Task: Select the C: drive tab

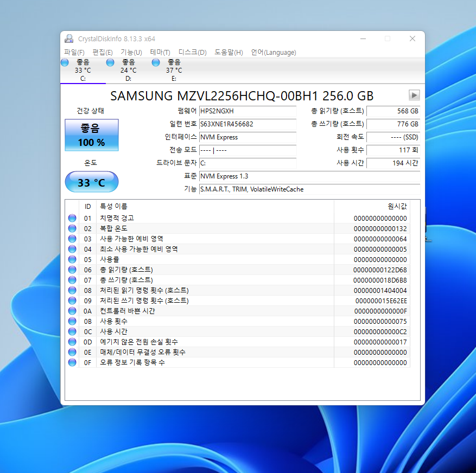Action: coord(83,71)
